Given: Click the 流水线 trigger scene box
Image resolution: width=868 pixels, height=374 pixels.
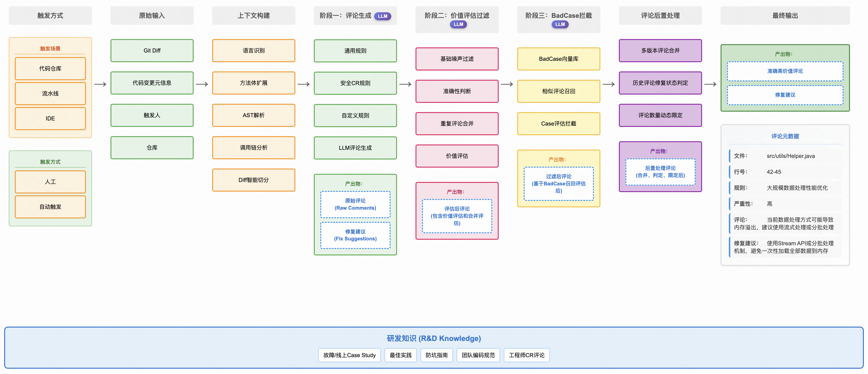Looking at the screenshot, I should pos(50,94).
